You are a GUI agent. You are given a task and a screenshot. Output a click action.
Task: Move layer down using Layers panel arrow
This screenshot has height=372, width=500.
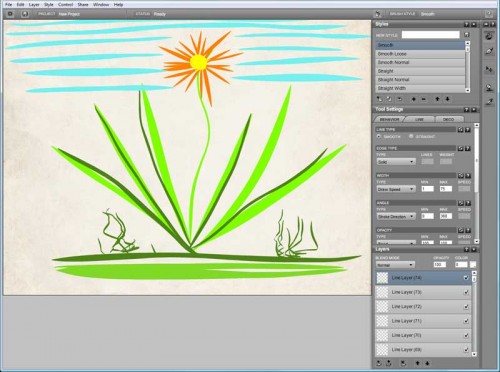(427, 363)
